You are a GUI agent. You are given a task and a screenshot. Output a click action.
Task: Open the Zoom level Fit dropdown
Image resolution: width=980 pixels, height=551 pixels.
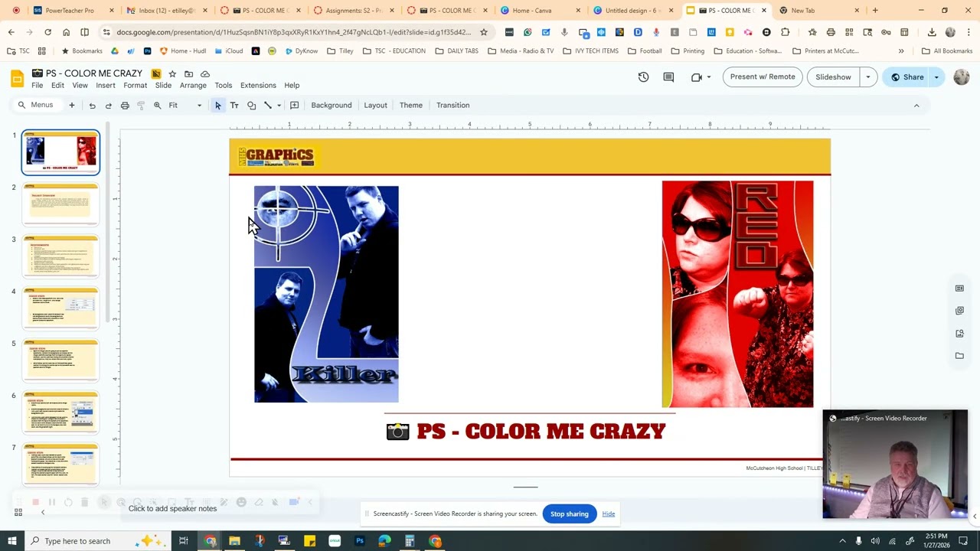[x=185, y=106]
